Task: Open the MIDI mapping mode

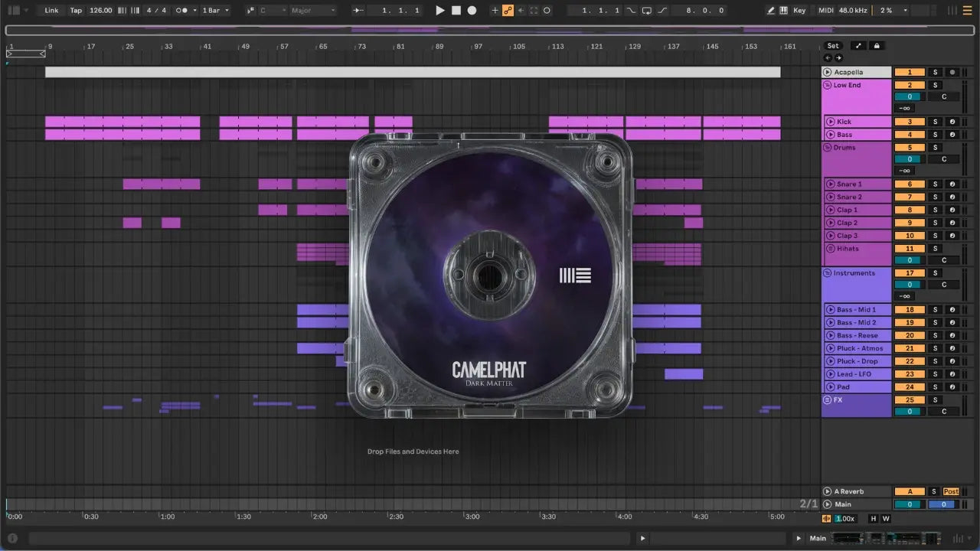Action: 825,11
